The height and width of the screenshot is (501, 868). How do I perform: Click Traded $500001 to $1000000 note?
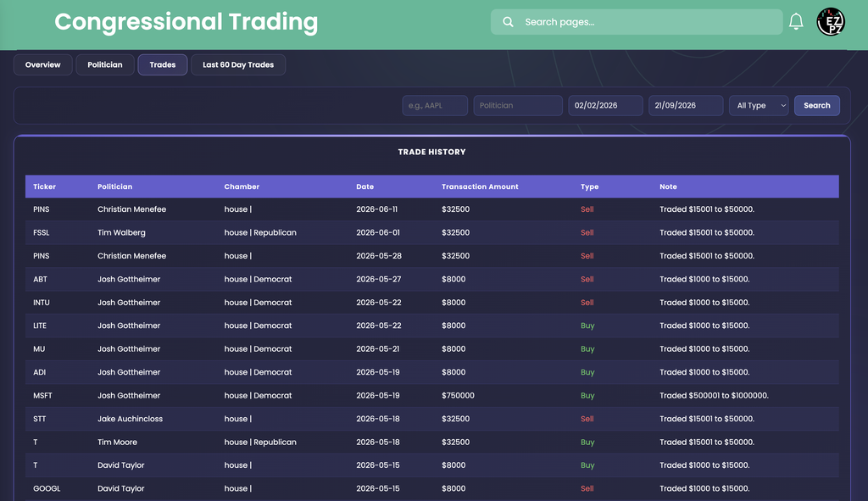tap(714, 395)
